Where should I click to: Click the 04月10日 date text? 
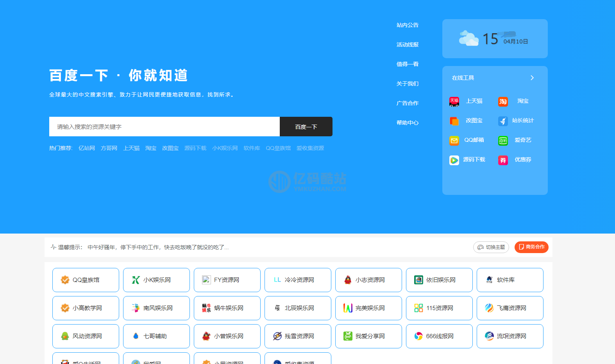pos(516,41)
